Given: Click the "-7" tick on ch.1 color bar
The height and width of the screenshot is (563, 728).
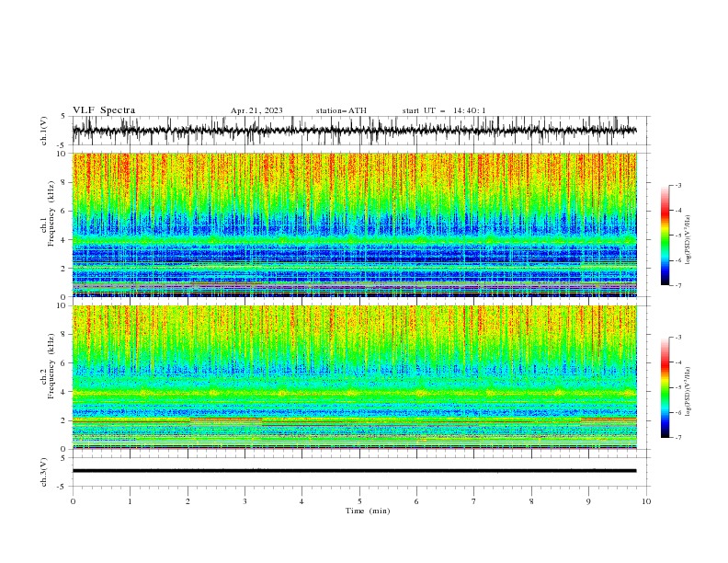Looking at the screenshot, I should pyautogui.click(x=677, y=285).
